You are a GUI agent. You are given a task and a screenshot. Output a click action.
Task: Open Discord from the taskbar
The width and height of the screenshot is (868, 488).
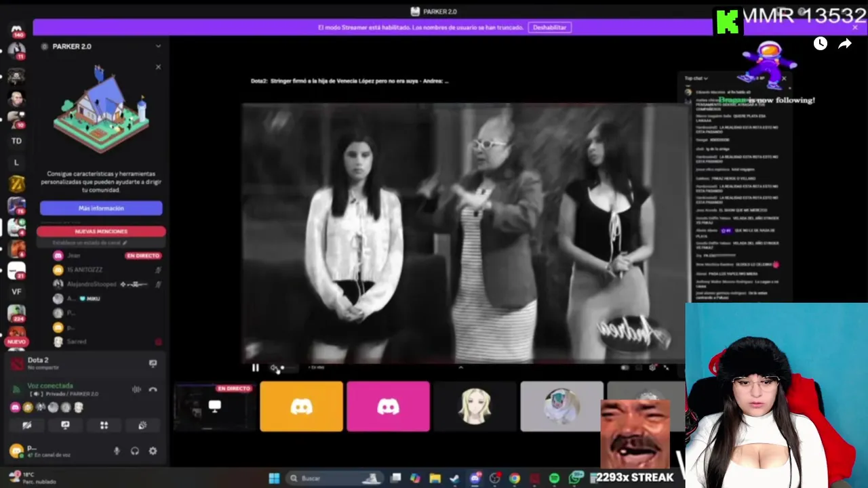coord(475,479)
